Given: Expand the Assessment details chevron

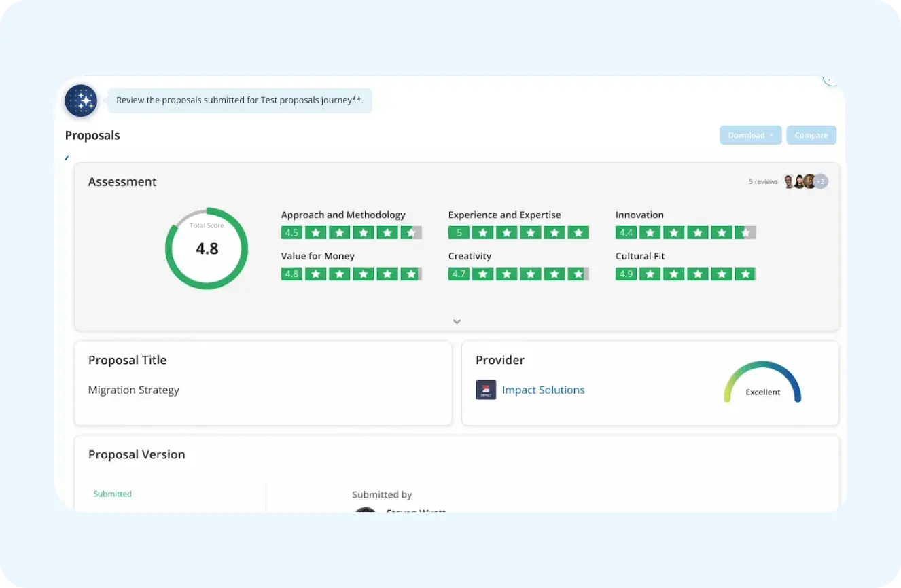Looking at the screenshot, I should (457, 321).
